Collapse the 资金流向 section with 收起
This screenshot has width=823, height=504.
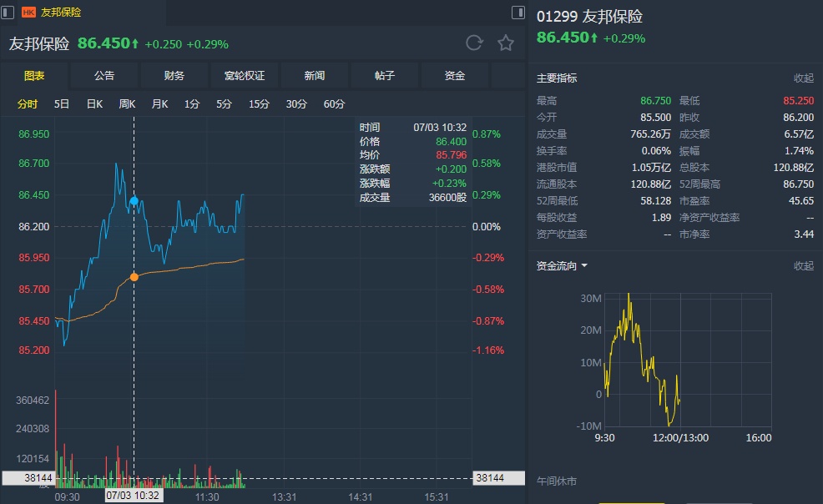tap(803, 266)
